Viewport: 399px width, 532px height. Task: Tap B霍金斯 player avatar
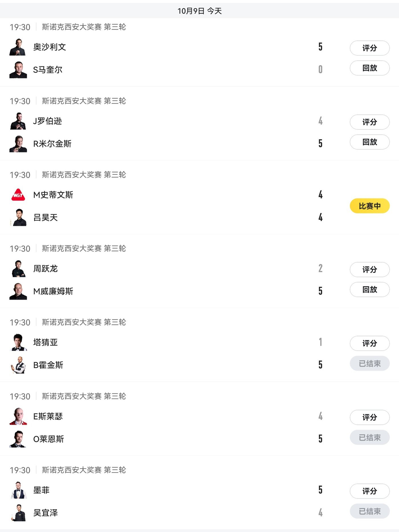(18, 365)
